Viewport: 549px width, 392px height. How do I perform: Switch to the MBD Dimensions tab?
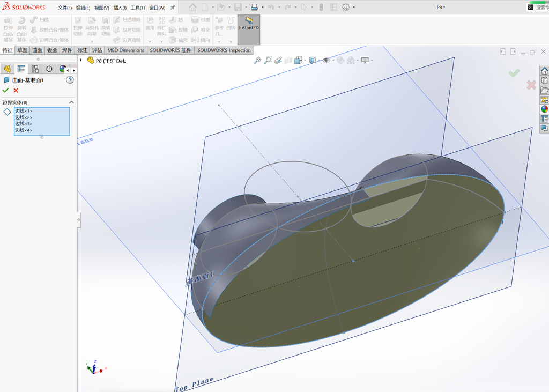click(x=125, y=50)
